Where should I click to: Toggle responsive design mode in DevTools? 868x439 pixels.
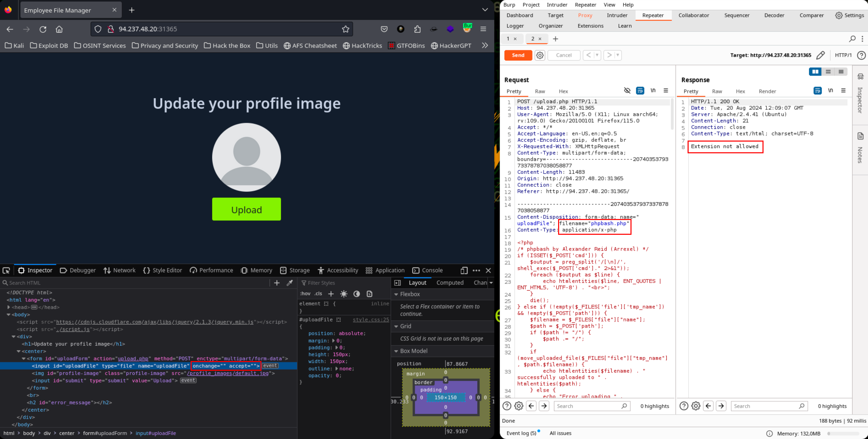(x=464, y=270)
